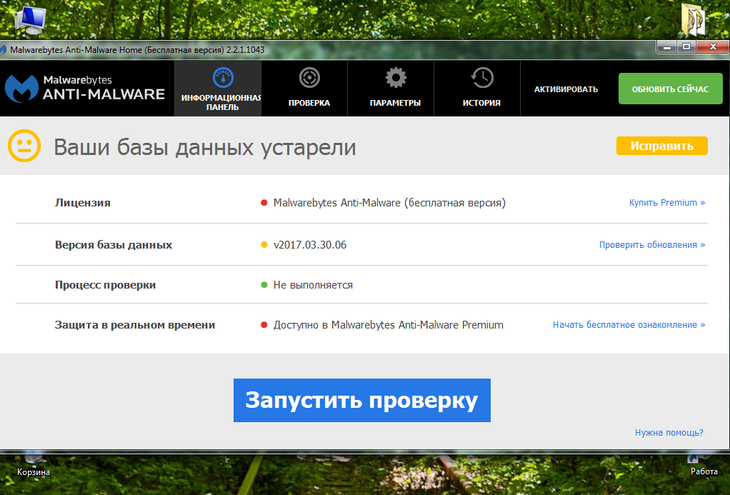Viewport: 730px width, 495px height.
Task: Click the red dot beside real-time protection
Action: click(264, 325)
